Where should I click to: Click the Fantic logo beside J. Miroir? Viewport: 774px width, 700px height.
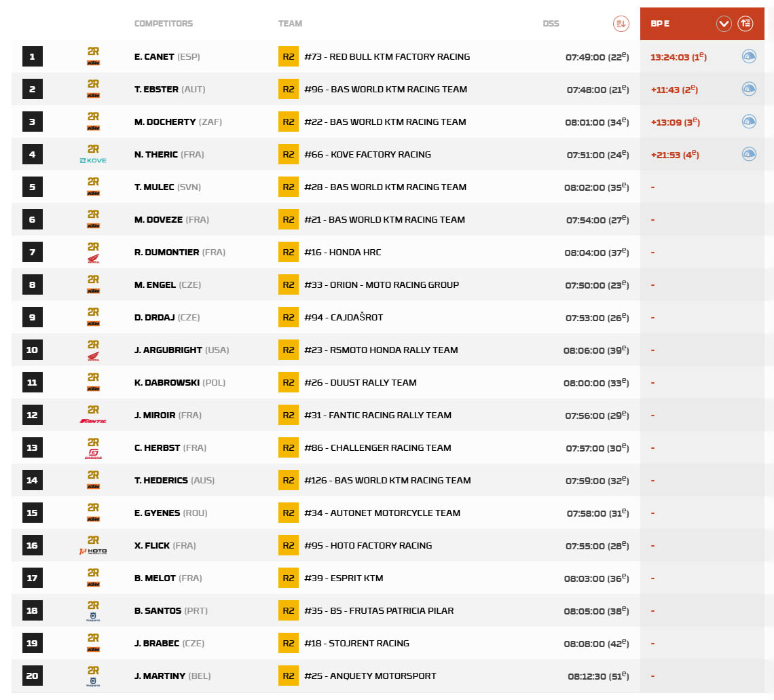(93, 421)
